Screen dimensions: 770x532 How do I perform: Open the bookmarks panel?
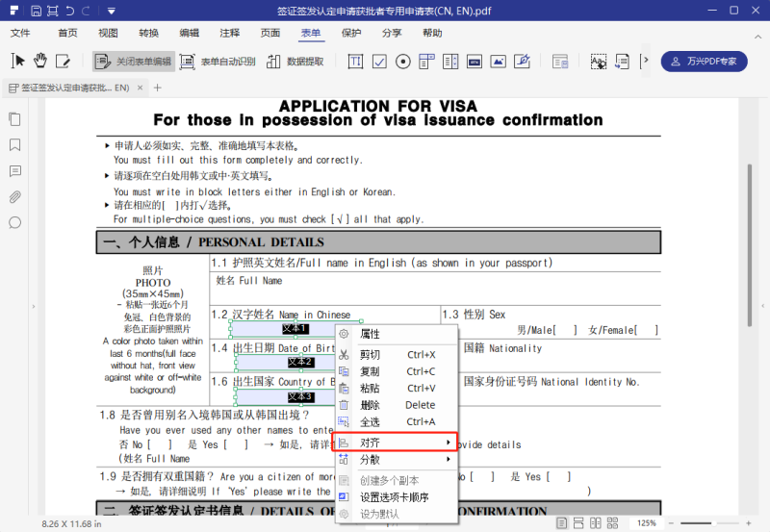14,144
